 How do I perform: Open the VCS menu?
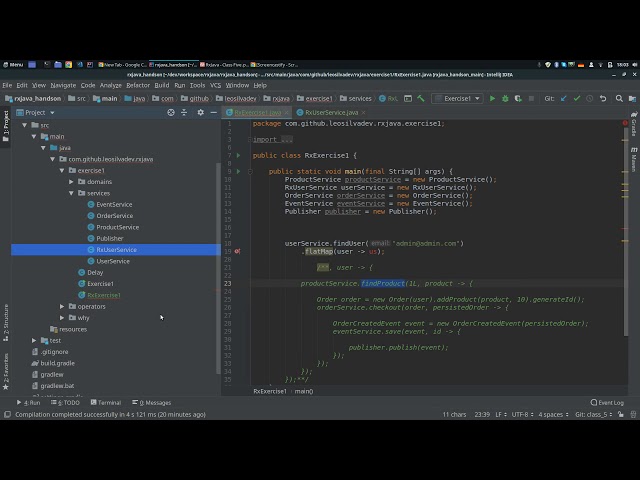tap(215, 85)
